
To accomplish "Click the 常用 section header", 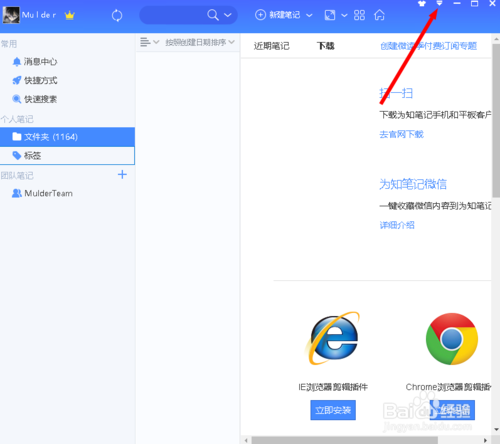I will click(9, 44).
